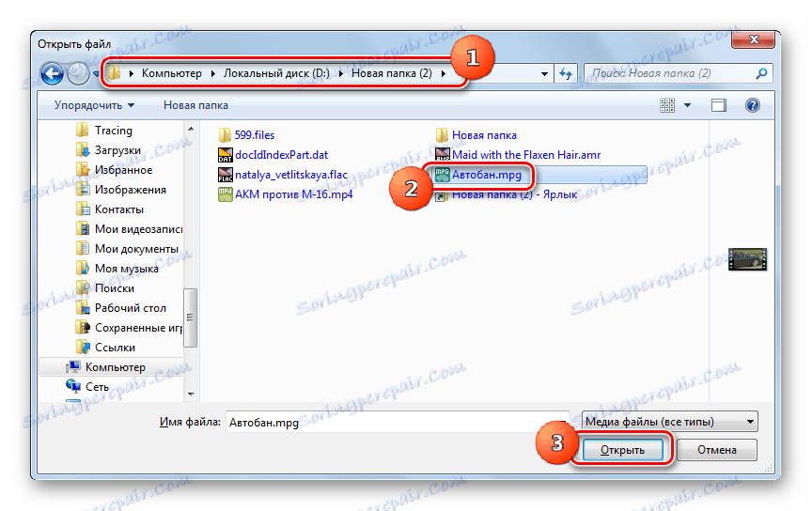The height and width of the screenshot is (511, 812).
Task: Select the file name docIdIndexPart.dat
Action: click(281, 155)
